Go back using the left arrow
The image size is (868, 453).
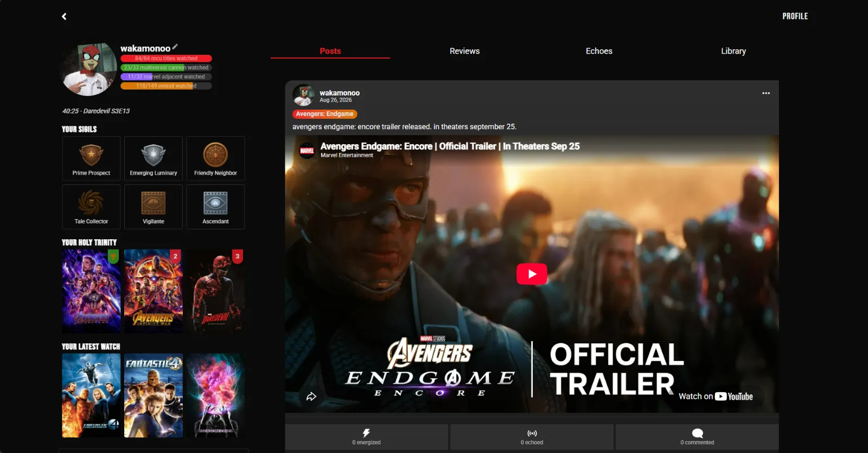64,16
